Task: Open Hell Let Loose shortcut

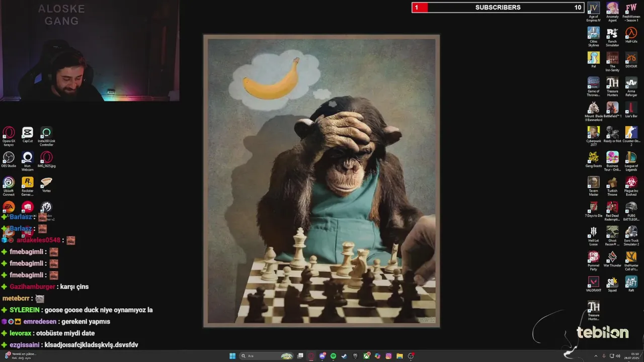Action: pos(594,236)
